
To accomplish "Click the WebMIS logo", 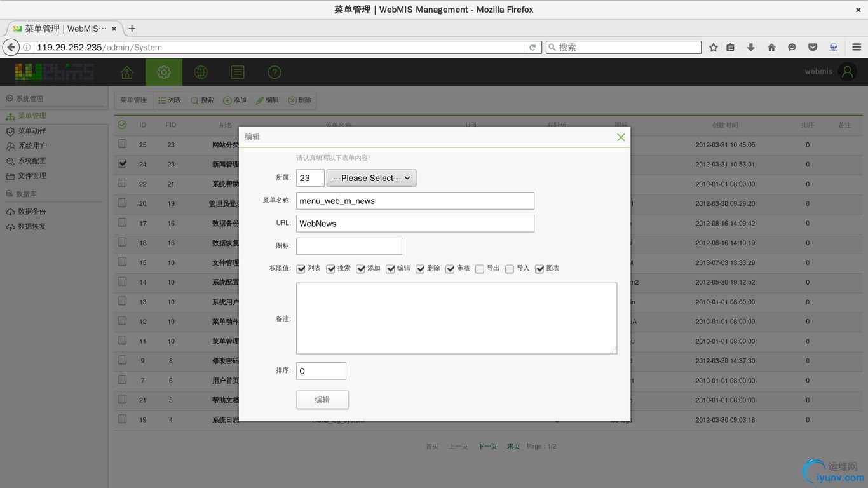I will 54,72.
